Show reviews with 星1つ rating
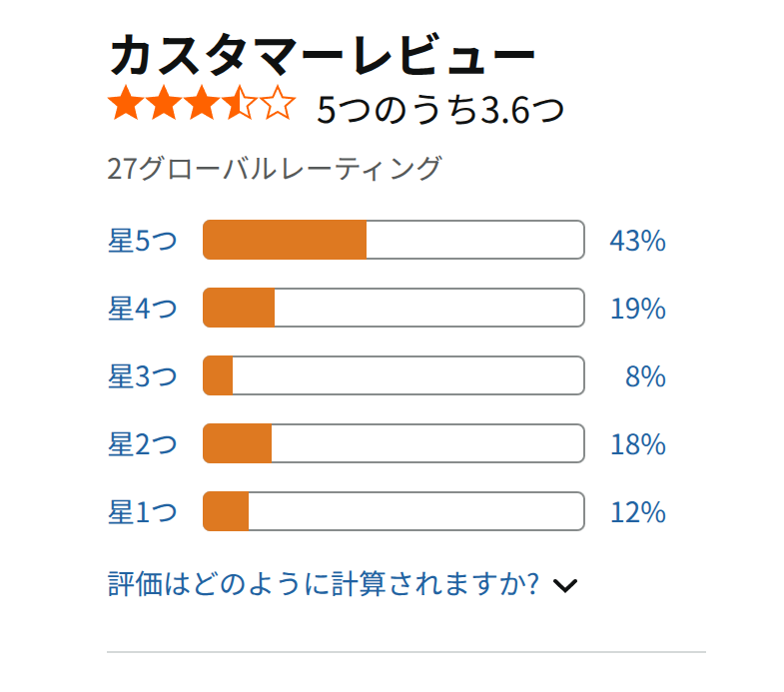 tap(143, 512)
